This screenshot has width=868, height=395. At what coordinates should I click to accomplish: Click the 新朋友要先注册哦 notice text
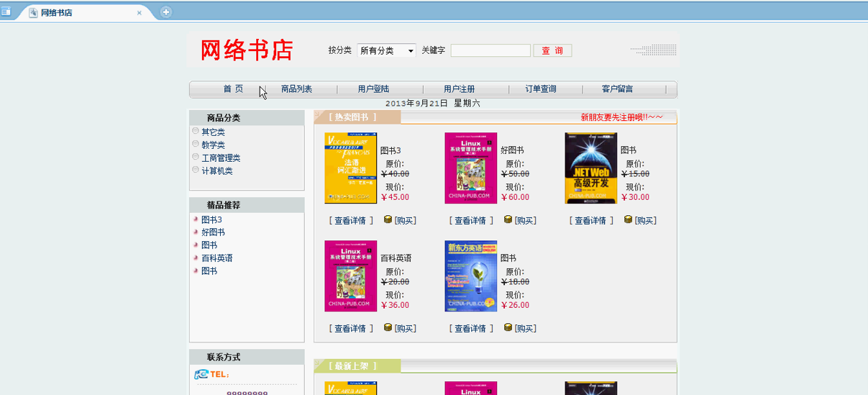pos(621,117)
